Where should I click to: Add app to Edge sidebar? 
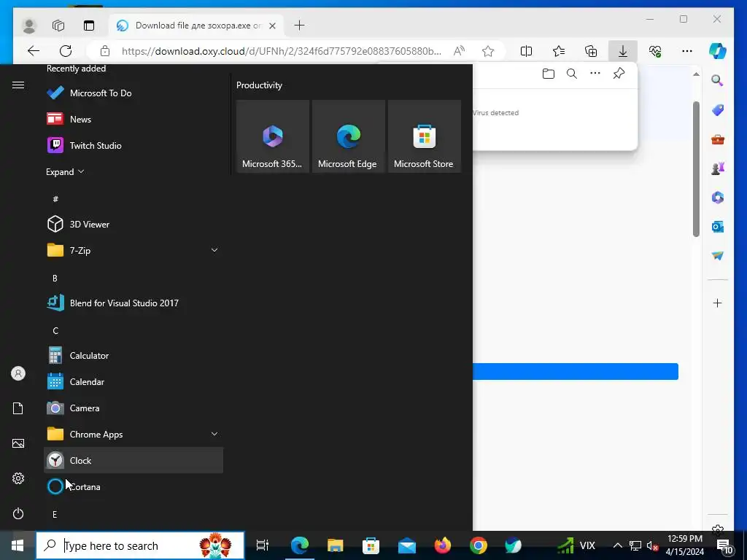click(718, 303)
